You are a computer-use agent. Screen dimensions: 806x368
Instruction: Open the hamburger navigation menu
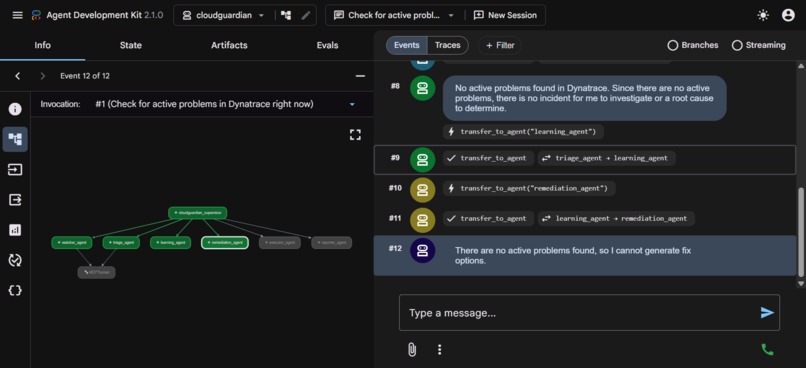[17, 15]
